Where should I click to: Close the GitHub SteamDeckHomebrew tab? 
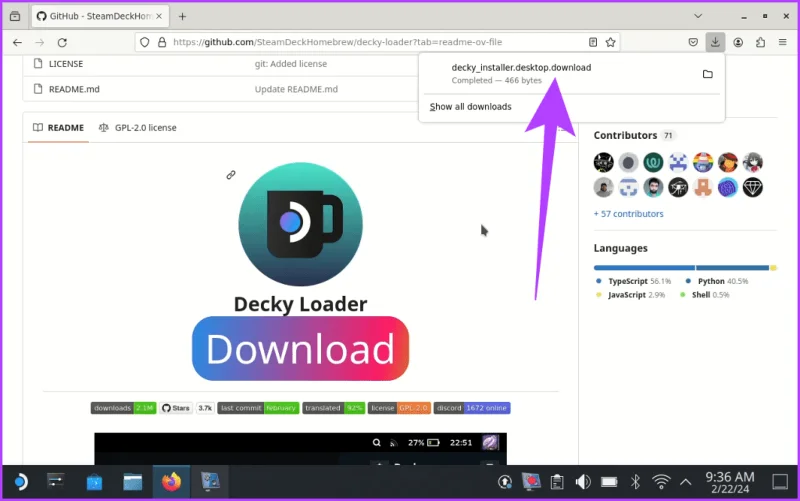click(159, 16)
